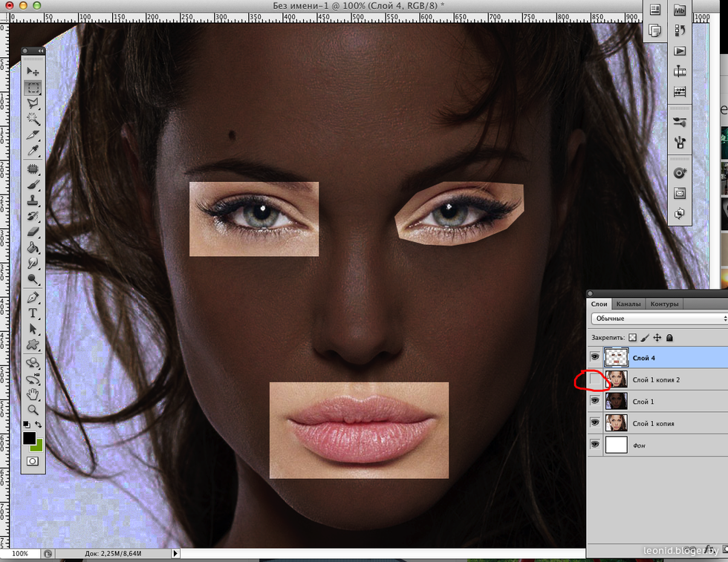The width and height of the screenshot is (728, 562).
Task: Open the Measurement Log panel icon
Action: click(x=679, y=92)
